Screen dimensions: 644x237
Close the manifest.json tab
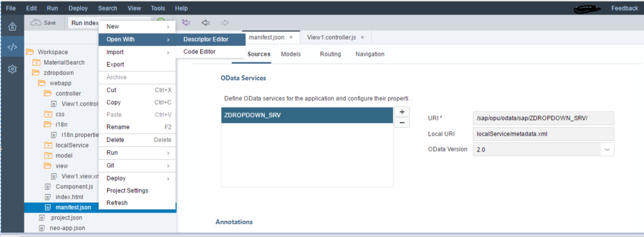[291, 37]
